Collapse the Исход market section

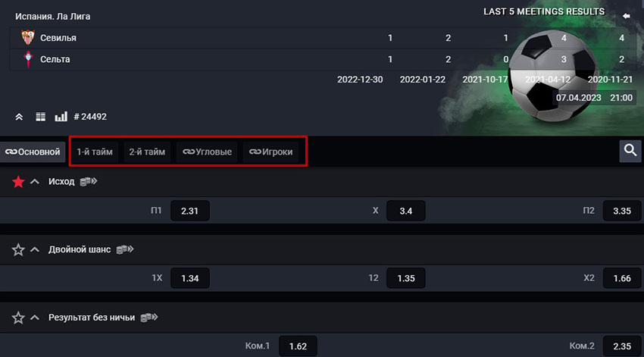click(34, 182)
